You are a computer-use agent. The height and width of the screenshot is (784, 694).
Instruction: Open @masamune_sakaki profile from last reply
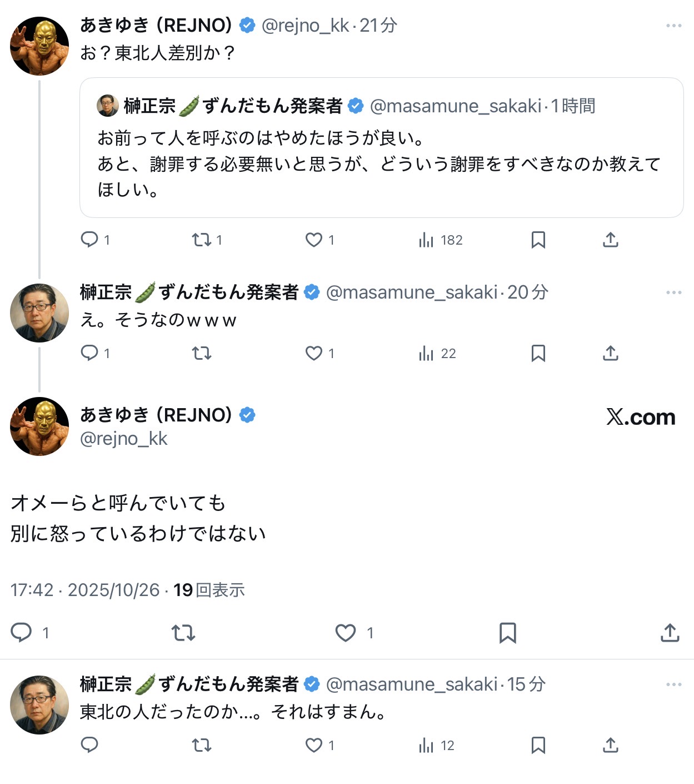(411, 684)
